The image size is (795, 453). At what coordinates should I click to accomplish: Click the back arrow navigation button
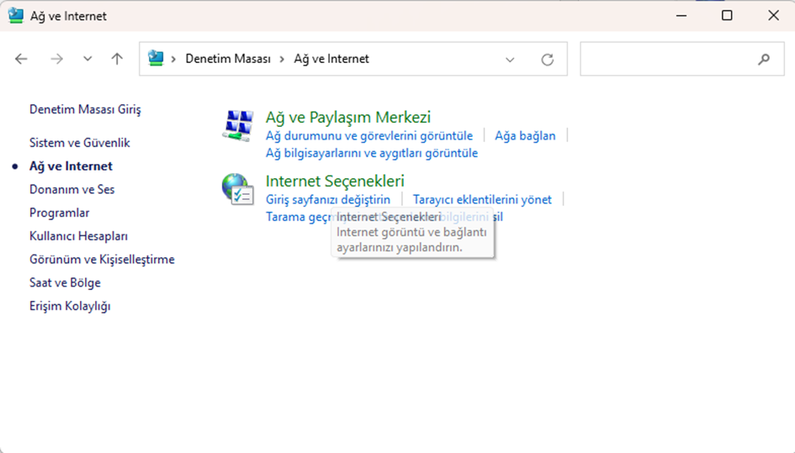(x=22, y=59)
